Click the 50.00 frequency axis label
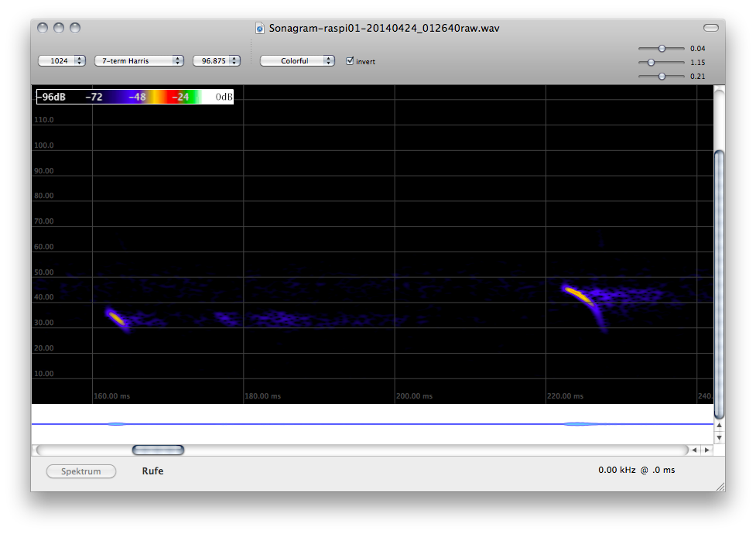756x534 pixels. [x=44, y=272]
